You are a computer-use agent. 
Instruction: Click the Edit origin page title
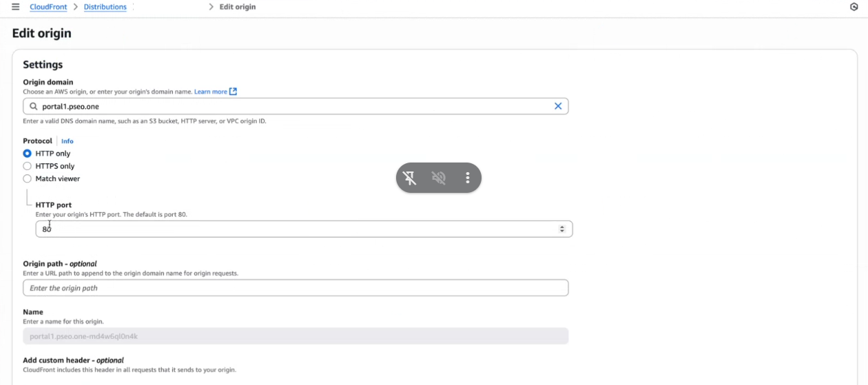point(41,33)
